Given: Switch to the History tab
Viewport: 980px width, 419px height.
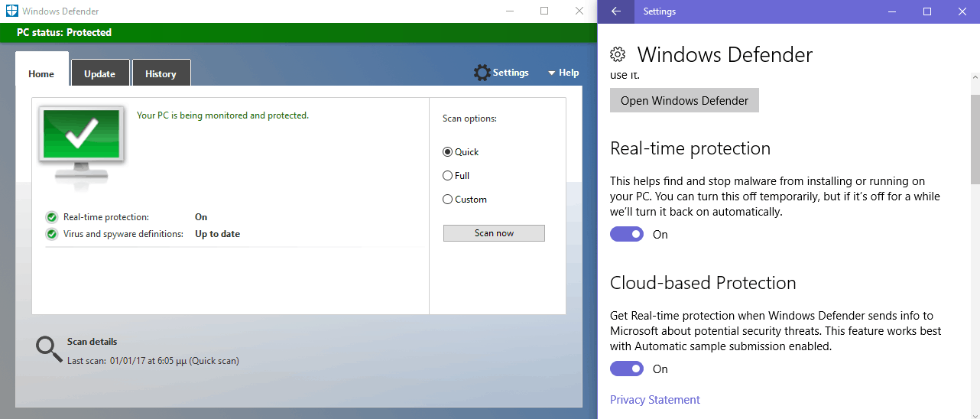Looking at the screenshot, I should [x=161, y=74].
